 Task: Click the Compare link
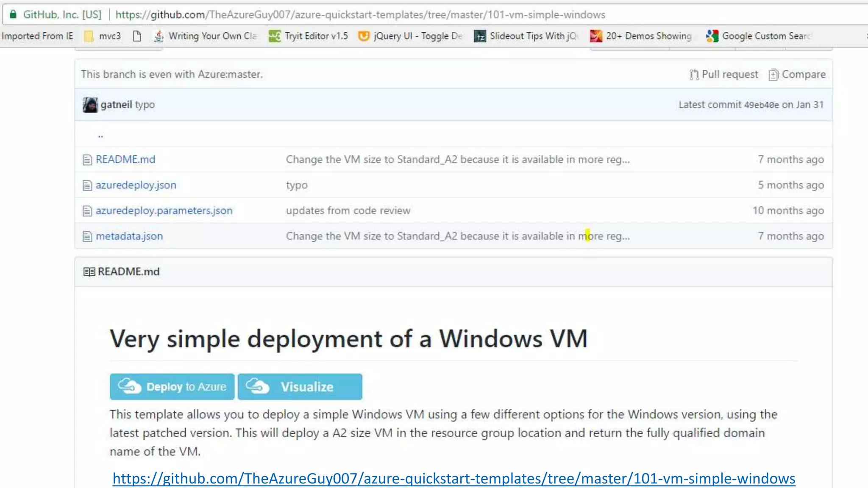point(797,75)
